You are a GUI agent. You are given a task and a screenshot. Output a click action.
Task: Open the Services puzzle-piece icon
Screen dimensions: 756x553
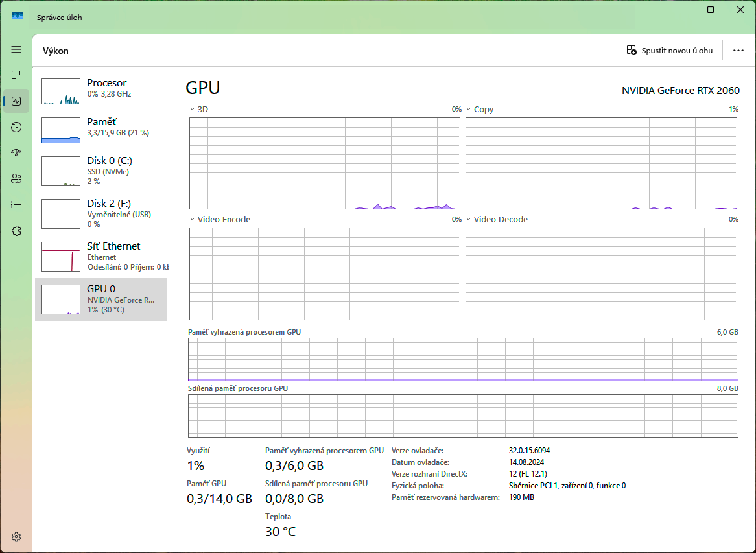tap(16, 231)
